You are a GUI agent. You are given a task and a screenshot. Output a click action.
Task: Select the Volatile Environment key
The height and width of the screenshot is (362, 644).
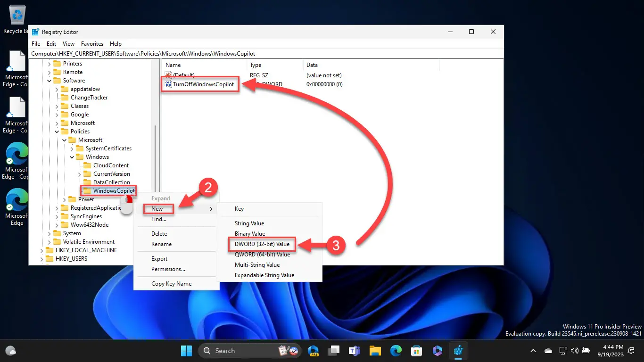click(89, 242)
